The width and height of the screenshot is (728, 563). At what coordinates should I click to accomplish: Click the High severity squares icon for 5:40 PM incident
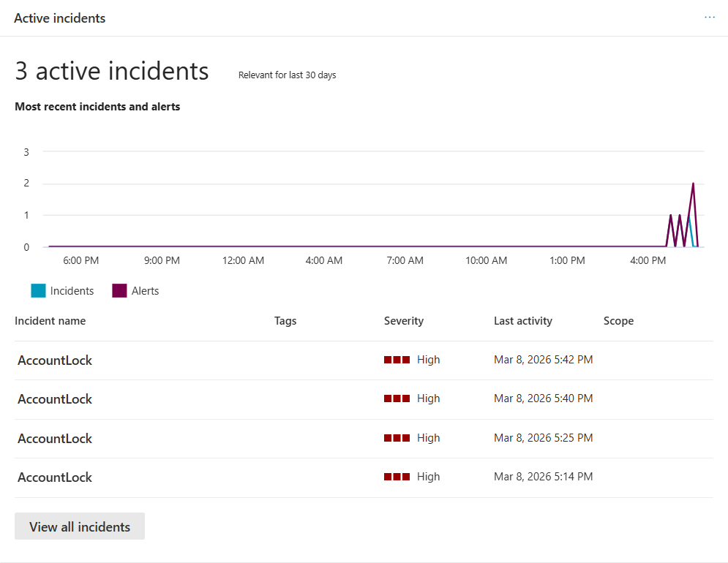[x=397, y=398]
